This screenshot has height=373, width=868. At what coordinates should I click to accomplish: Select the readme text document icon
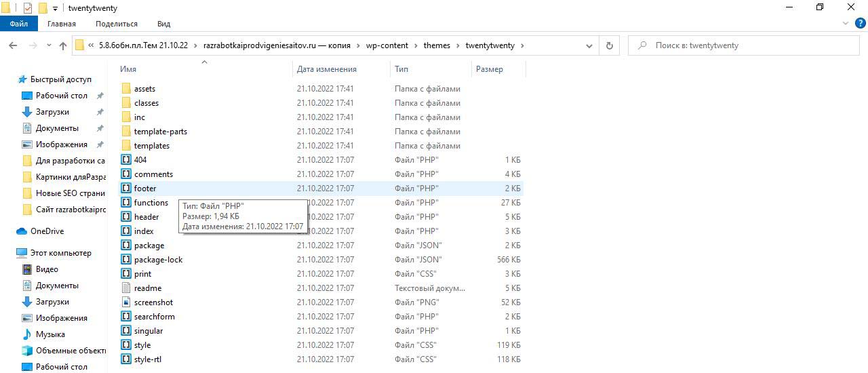tap(126, 288)
